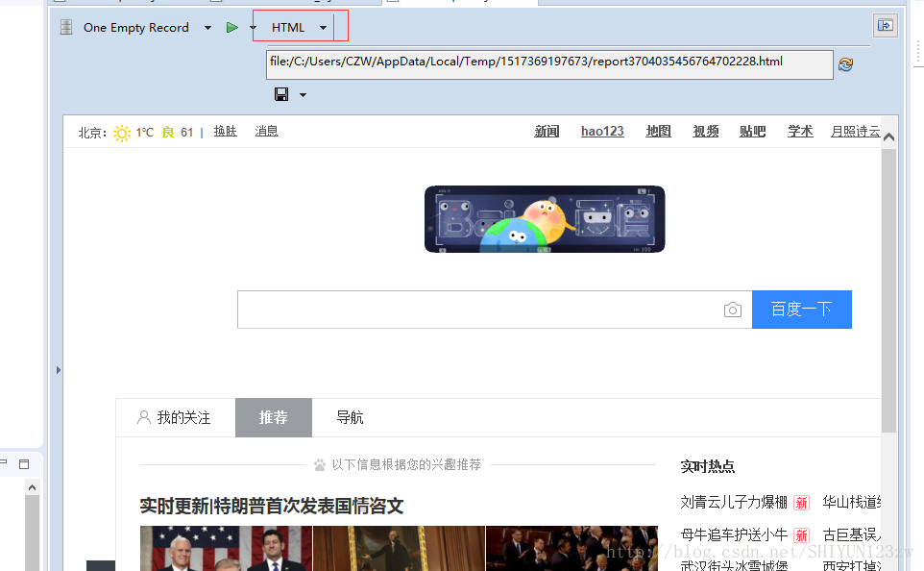Open the 学术 link
This screenshot has width=924, height=571.
click(x=800, y=132)
